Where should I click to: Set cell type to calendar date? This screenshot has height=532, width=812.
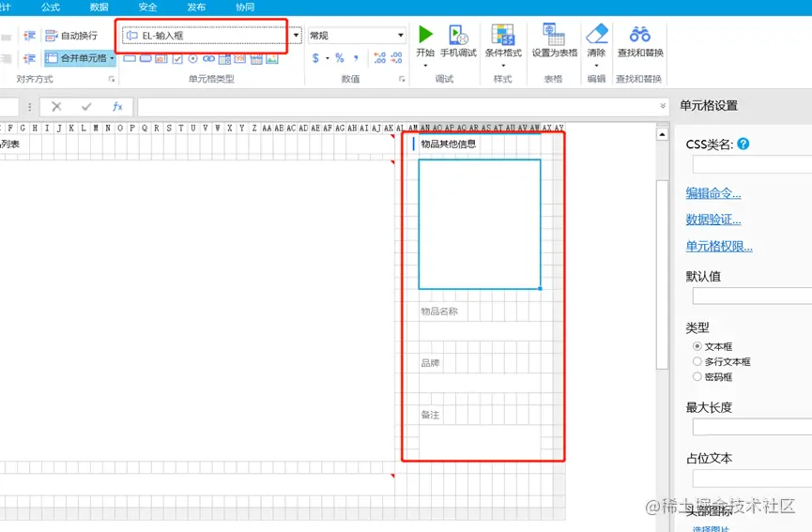pos(256,58)
